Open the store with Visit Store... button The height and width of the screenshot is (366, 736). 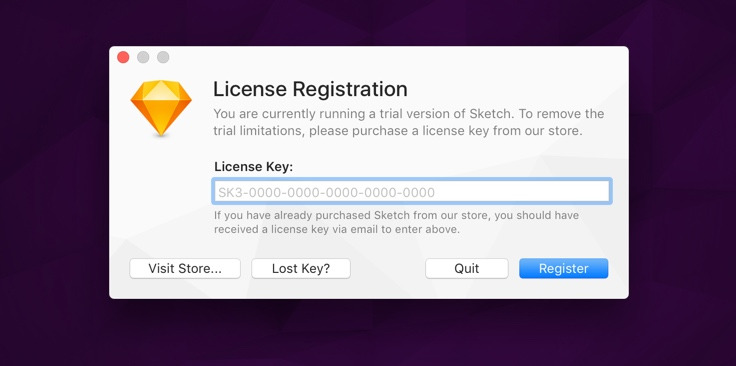(185, 268)
